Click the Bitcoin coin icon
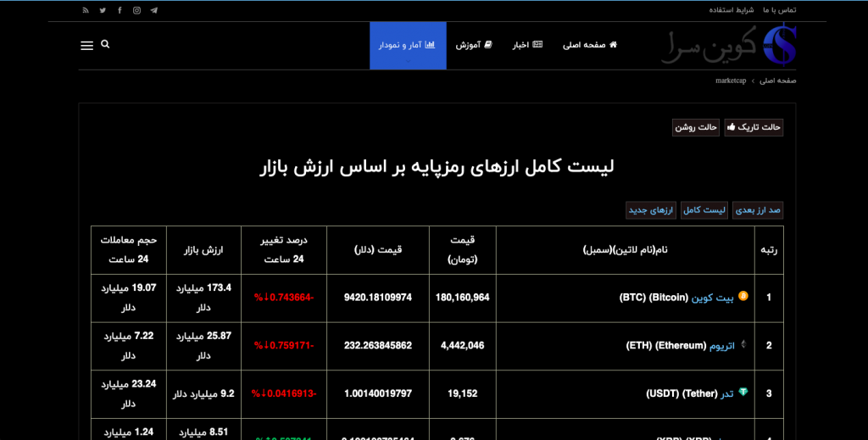Image resolution: width=868 pixels, height=440 pixels. [x=743, y=296]
